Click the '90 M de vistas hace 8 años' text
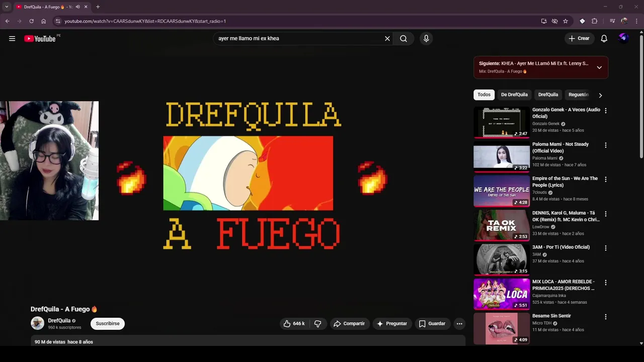This screenshot has width=644, height=362. 64,342
